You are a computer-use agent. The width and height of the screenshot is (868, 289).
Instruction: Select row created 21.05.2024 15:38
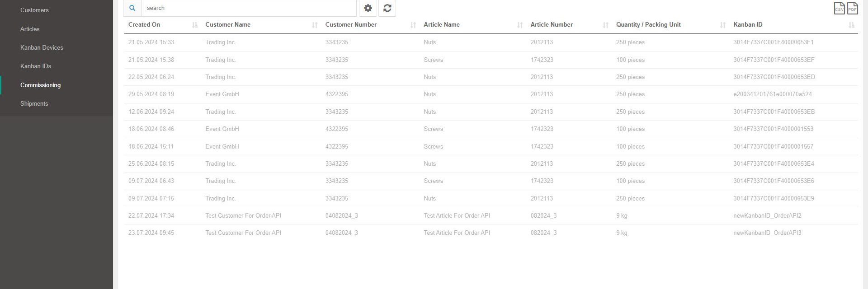point(491,60)
